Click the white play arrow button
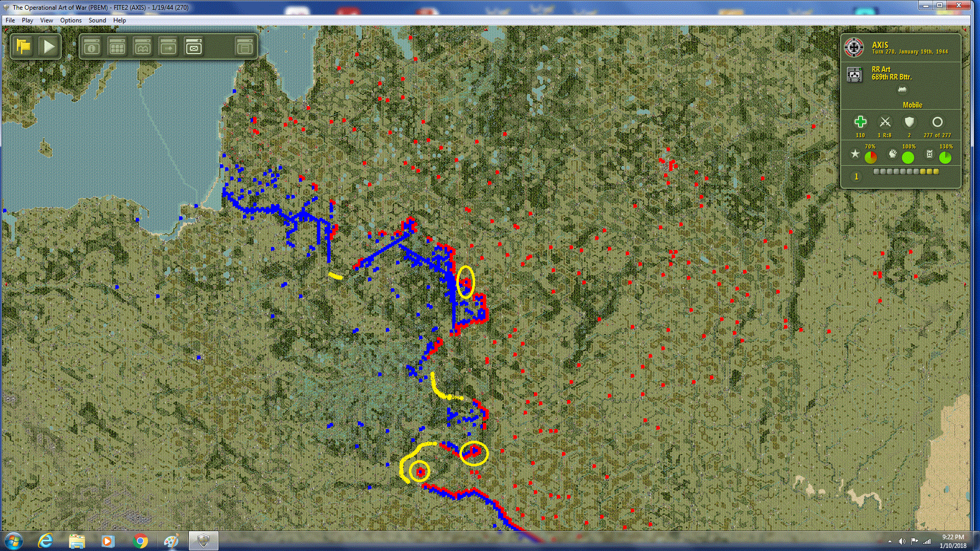The image size is (980, 551). pyautogui.click(x=49, y=47)
